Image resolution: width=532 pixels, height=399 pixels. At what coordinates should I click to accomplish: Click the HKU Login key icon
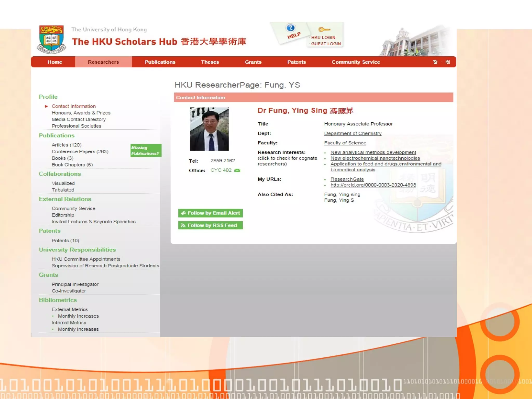coord(324,30)
